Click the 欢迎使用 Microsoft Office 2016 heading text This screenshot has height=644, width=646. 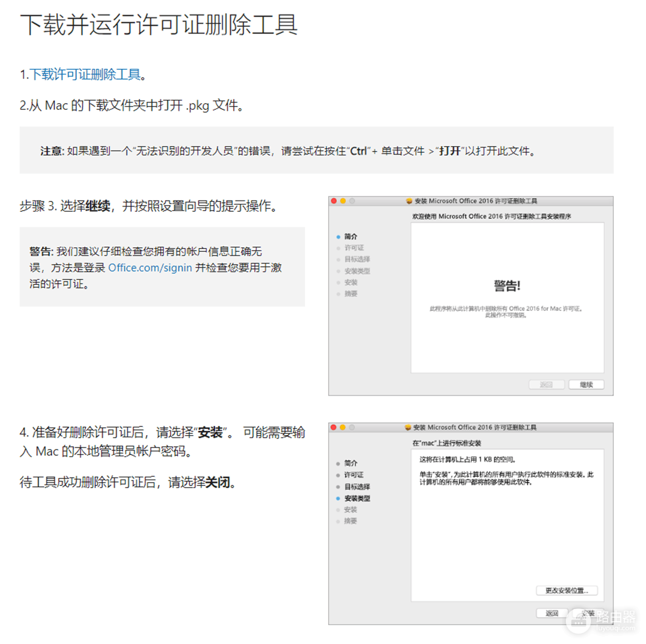click(491, 216)
